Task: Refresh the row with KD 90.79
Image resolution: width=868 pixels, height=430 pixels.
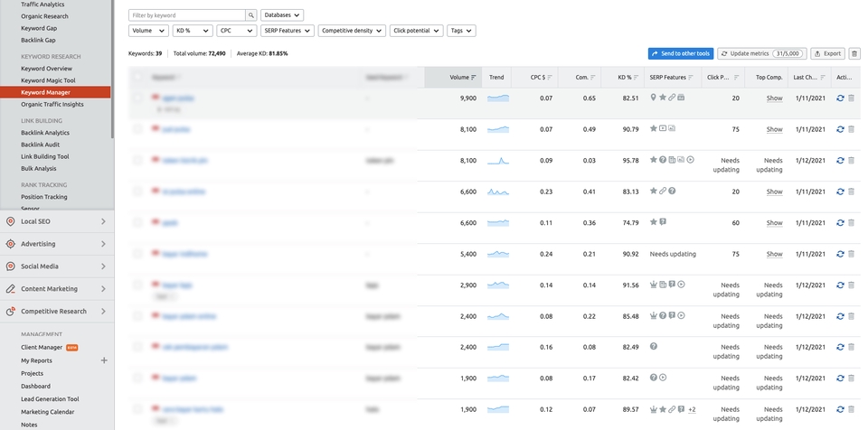Action: pos(840,129)
